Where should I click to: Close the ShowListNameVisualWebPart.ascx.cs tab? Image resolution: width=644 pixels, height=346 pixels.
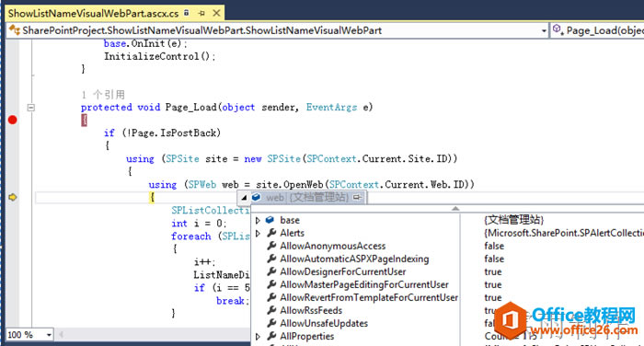tap(216, 13)
